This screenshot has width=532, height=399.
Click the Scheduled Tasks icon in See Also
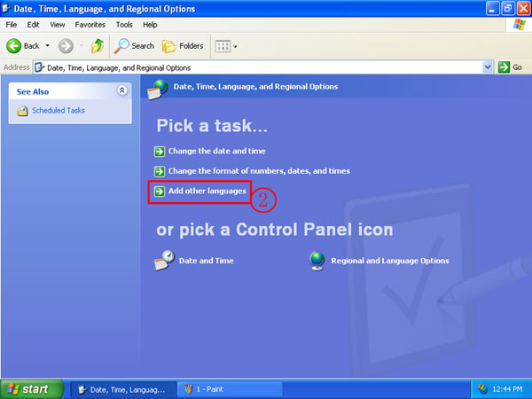pos(23,111)
